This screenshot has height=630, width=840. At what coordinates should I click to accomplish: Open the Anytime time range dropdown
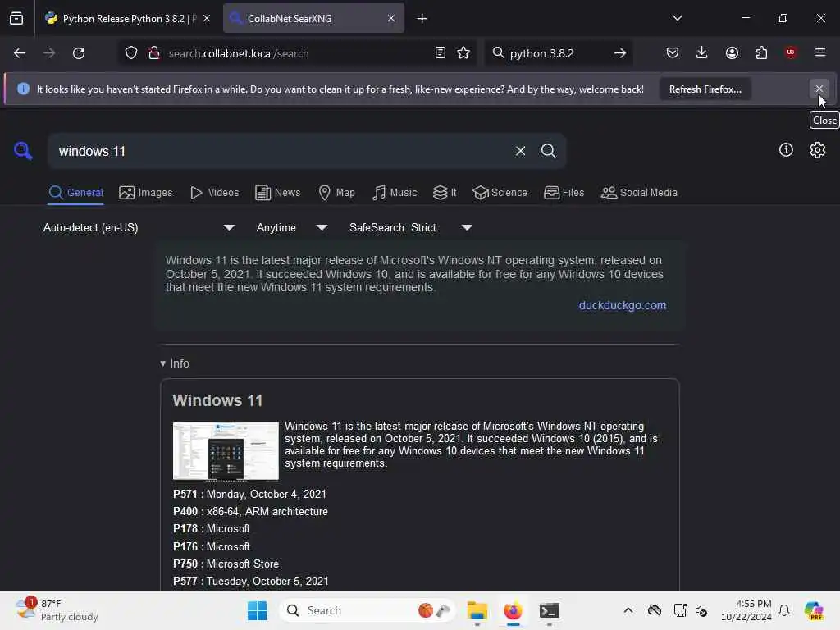292,228
